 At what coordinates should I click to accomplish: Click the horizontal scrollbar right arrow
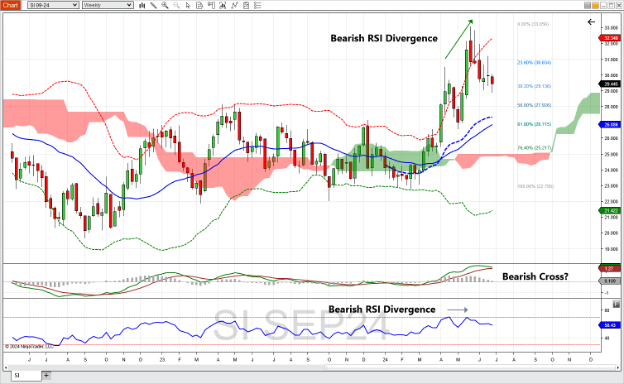pyautogui.click(x=618, y=367)
